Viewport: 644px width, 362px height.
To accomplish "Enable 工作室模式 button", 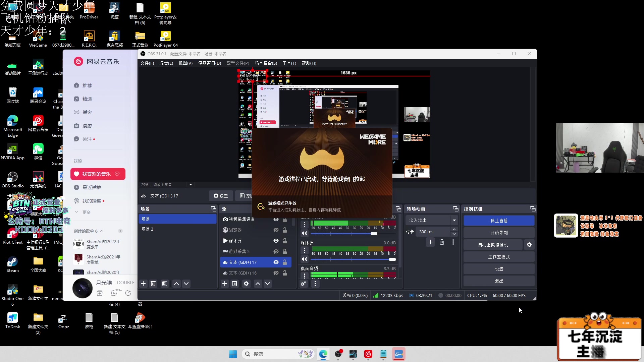I will point(499,257).
